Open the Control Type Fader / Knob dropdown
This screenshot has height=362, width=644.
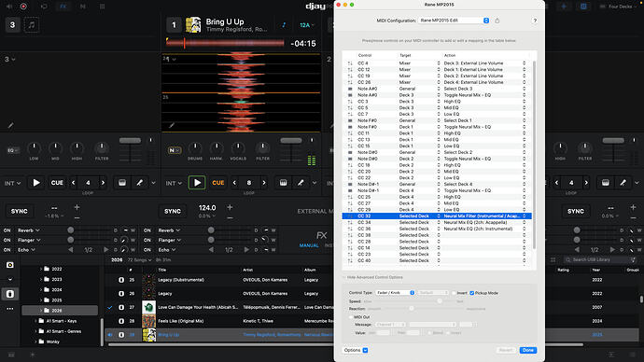[x=395, y=293]
